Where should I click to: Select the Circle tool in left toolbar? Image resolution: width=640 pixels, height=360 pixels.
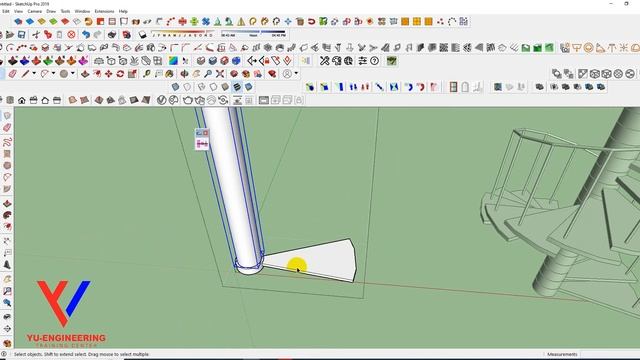coord(7,166)
